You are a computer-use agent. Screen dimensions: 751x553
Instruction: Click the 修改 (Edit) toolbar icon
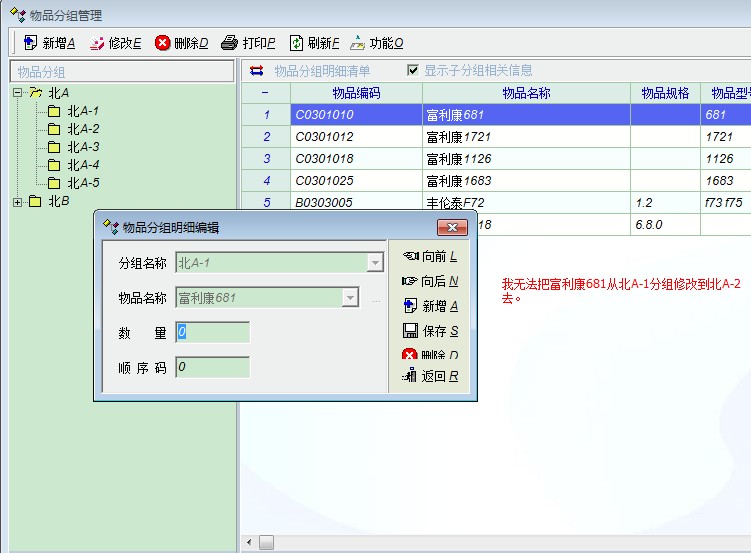(x=97, y=43)
